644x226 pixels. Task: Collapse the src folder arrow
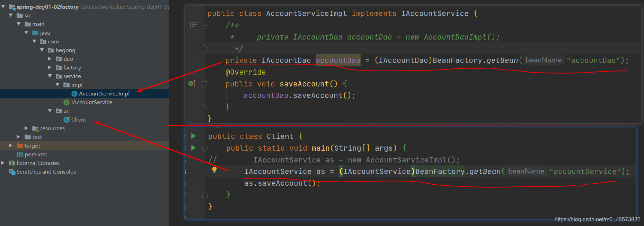[x=11, y=15]
